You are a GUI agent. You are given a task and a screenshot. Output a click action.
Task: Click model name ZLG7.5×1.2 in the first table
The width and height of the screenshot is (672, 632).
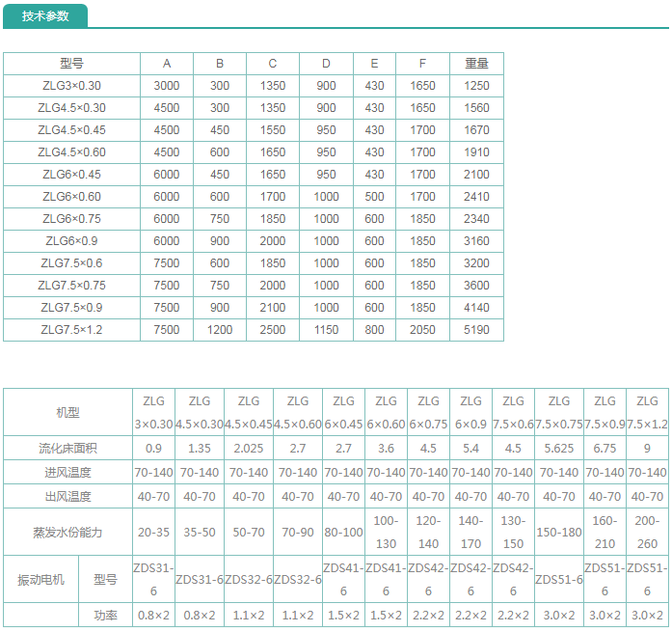(71, 330)
